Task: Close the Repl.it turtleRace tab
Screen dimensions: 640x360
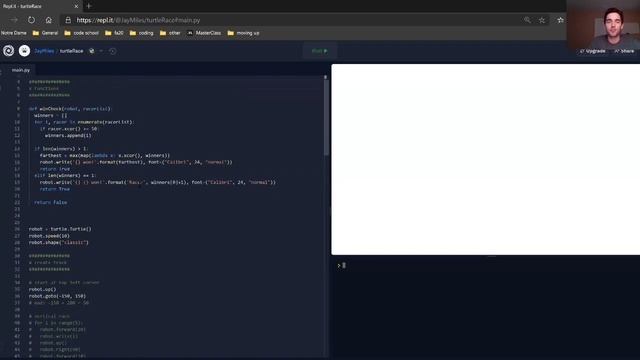Action: coord(76,7)
